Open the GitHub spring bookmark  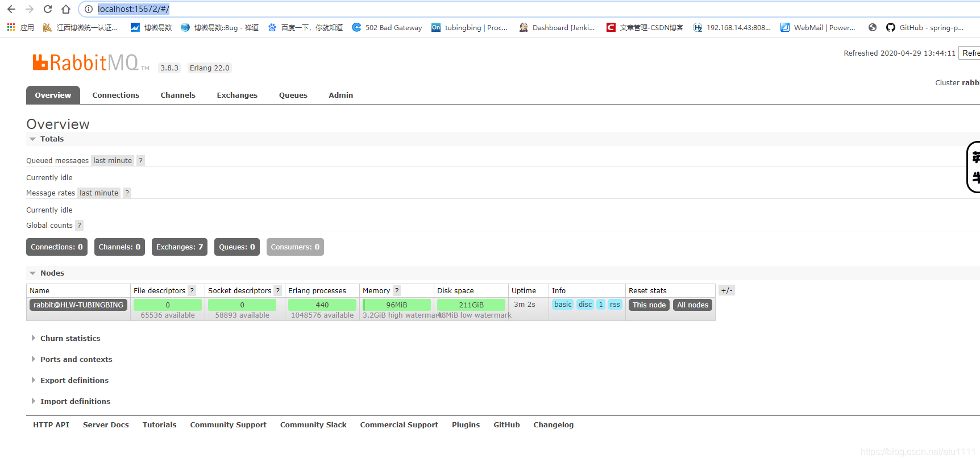[x=925, y=27]
